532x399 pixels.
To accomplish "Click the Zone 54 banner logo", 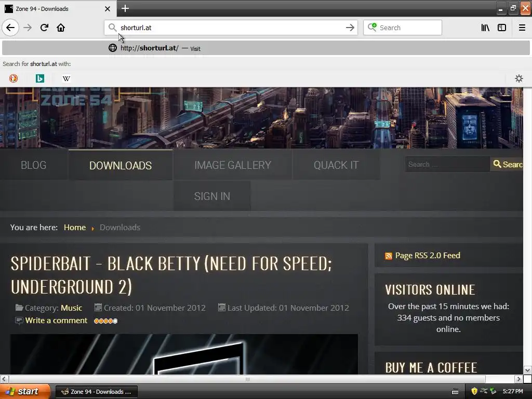I will pyautogui.click(x=76, y=100).
